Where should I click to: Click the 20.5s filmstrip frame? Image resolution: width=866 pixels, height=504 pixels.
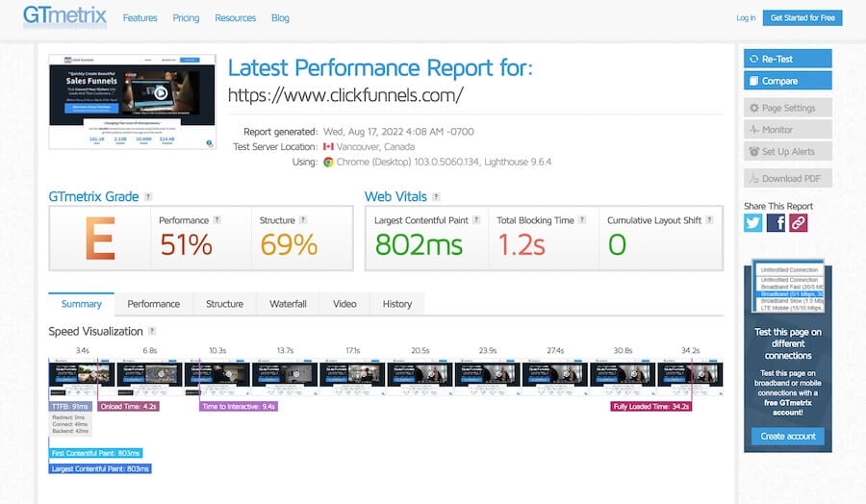point(420,378)
